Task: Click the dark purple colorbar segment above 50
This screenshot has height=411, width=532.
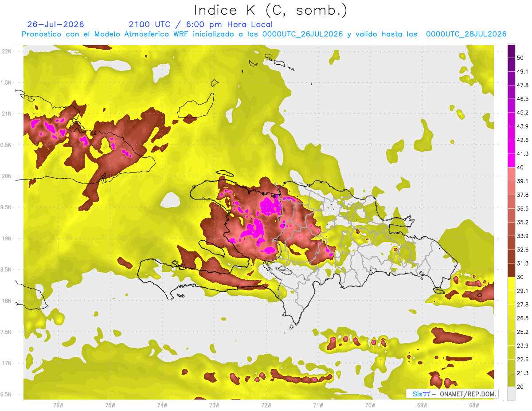Action: click(x=512, y=51)
